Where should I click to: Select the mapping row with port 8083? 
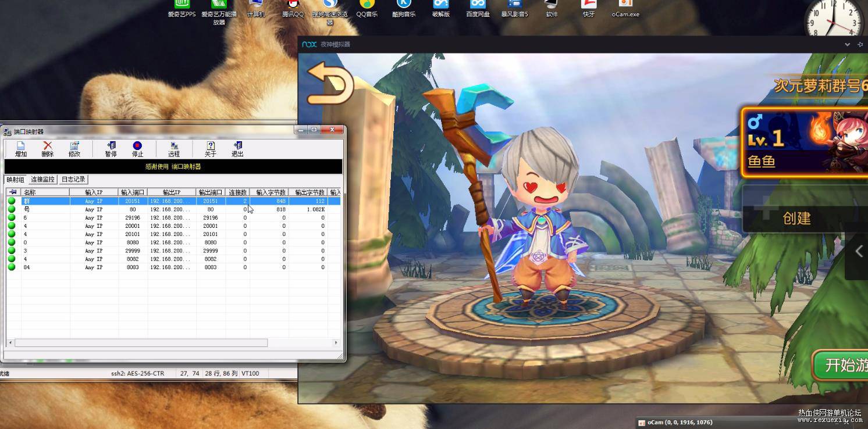(173, 267)
